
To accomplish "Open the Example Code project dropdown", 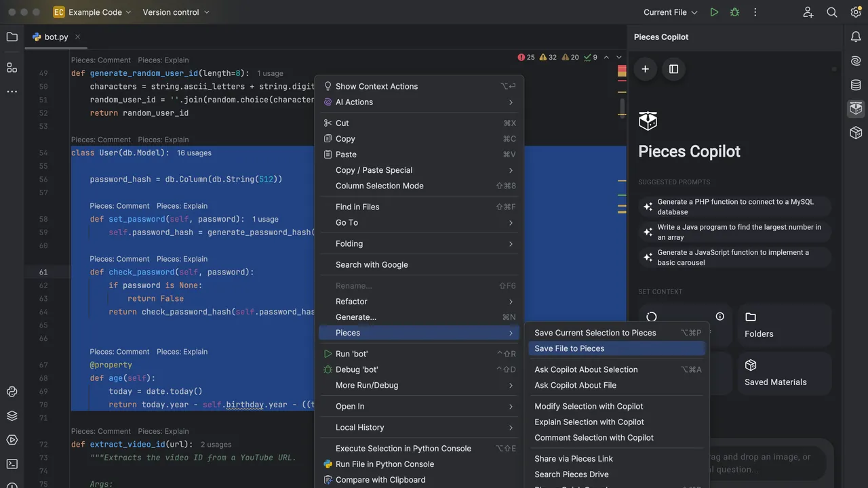I will 92,12.
